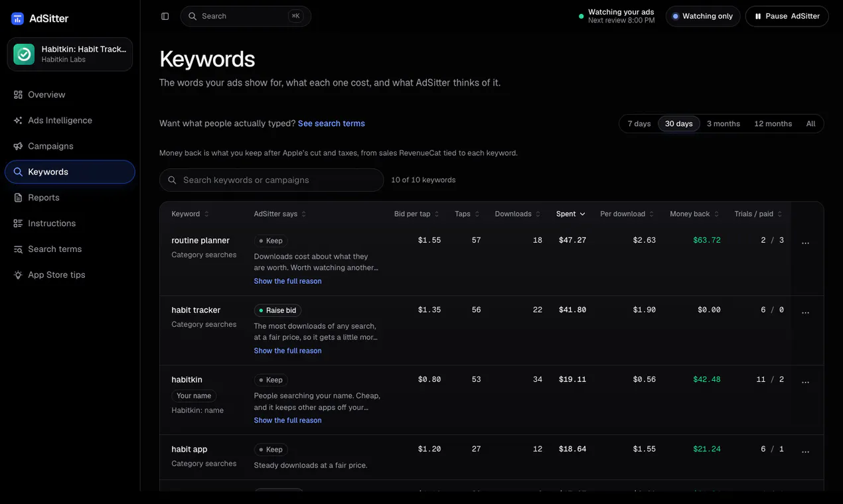Open the Campaigns section

point(70,146)
